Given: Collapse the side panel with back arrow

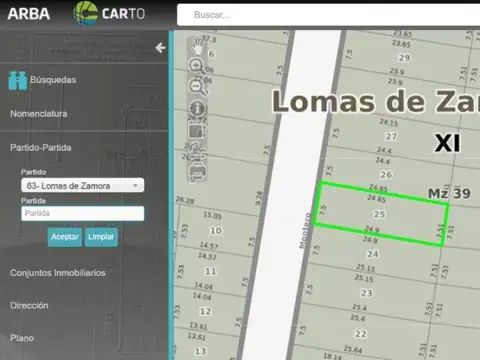Looking at the screenshot, I should click(x=160, y=48).
